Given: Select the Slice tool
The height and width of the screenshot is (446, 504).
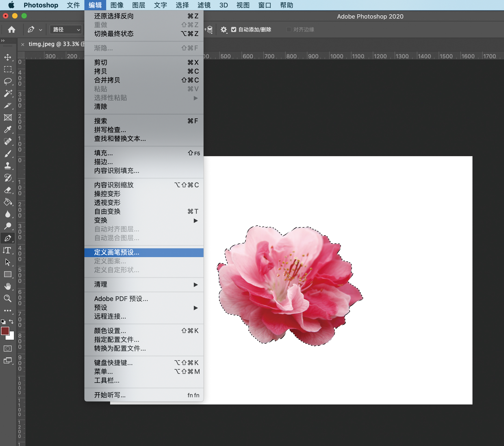Looking at the screenshot, I should click(8, 106).
